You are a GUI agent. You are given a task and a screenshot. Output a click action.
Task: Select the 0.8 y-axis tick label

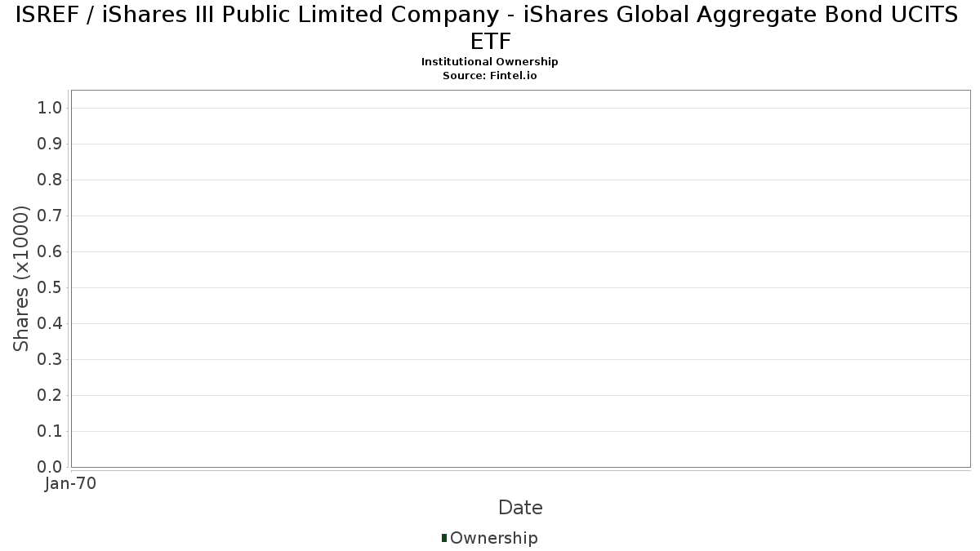[x=51, y=180]
